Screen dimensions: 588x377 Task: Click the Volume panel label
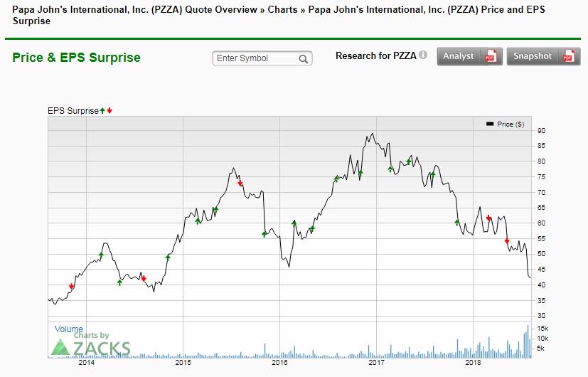click(x=69, y=329)
